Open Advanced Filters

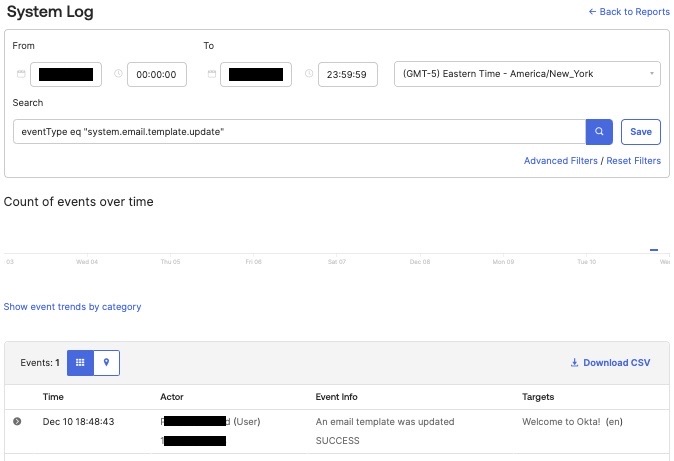pyautogui.click(x=560, y=161)
